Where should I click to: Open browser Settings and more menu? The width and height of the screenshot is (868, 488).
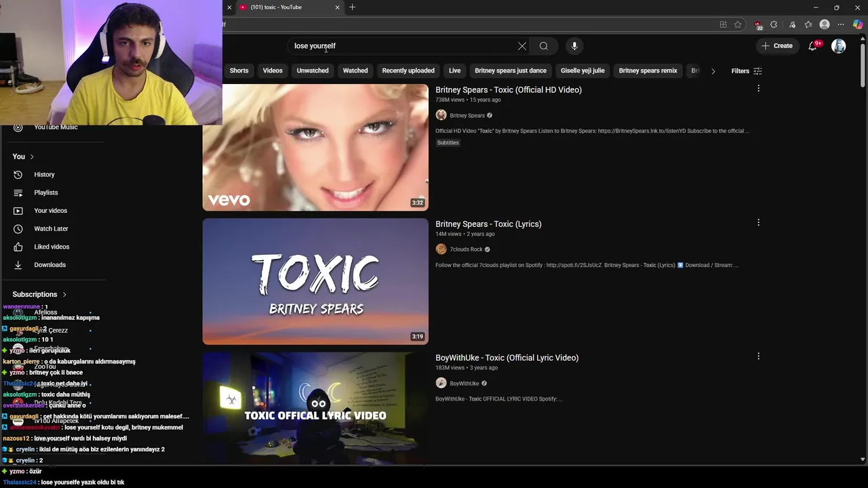tap(841, 24)
